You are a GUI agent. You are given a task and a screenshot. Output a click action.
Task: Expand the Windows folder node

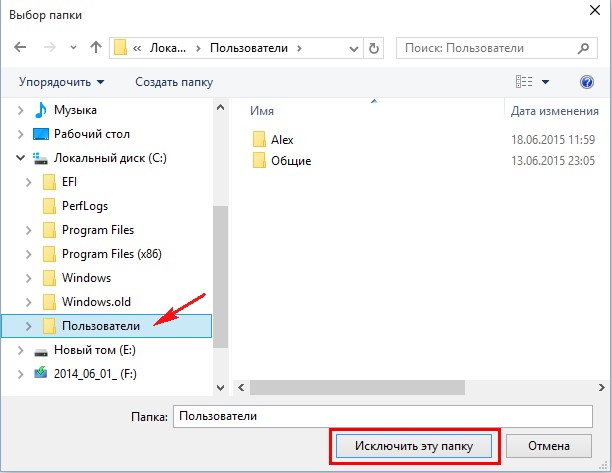click(28, 278)
